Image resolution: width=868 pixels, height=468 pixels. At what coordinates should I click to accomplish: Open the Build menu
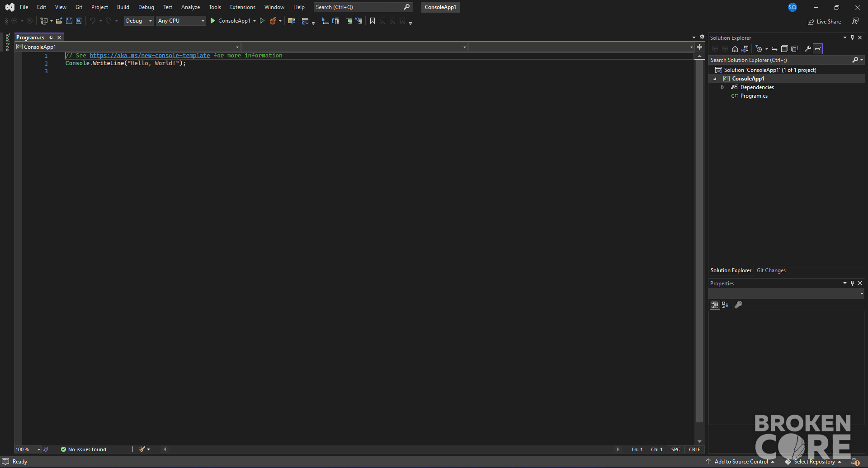tap(123, 7)
